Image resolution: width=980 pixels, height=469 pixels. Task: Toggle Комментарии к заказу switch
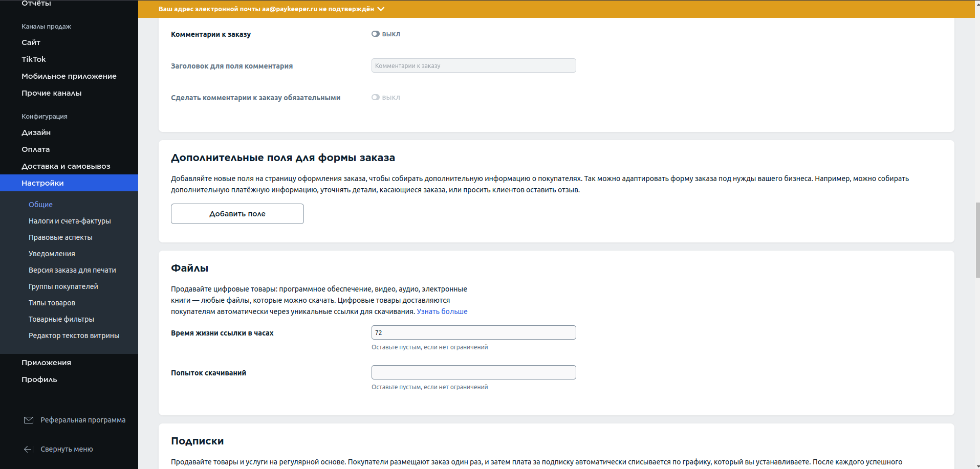pyautogui.click(x=376, y=34)
